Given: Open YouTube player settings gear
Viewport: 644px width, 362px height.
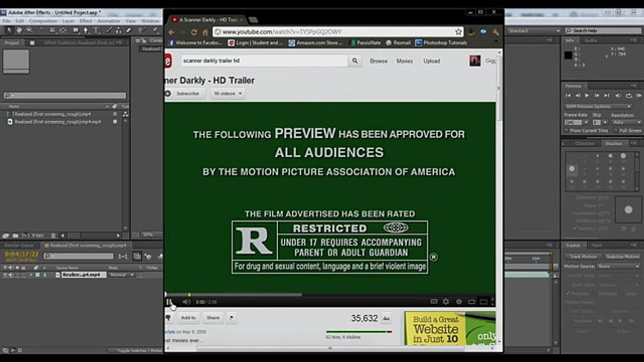Looking at the screenshot, I should (x=446, y=302).
